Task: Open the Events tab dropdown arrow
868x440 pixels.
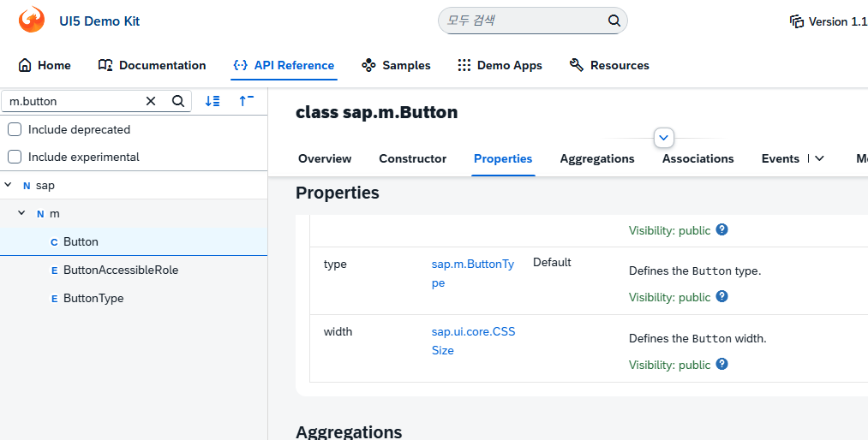Action: [819, 158]
